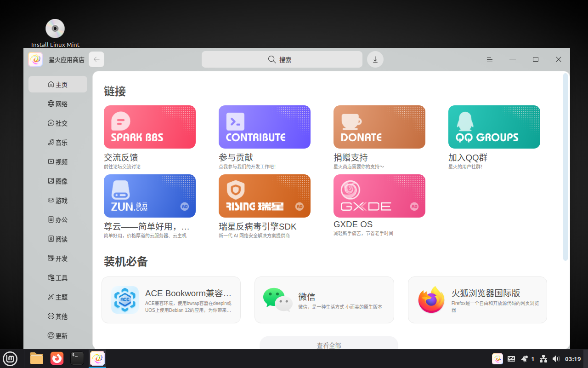Viewport: 588px width, 368px height.
Task: Select 音乐 music category
Action: coord(58,143)
